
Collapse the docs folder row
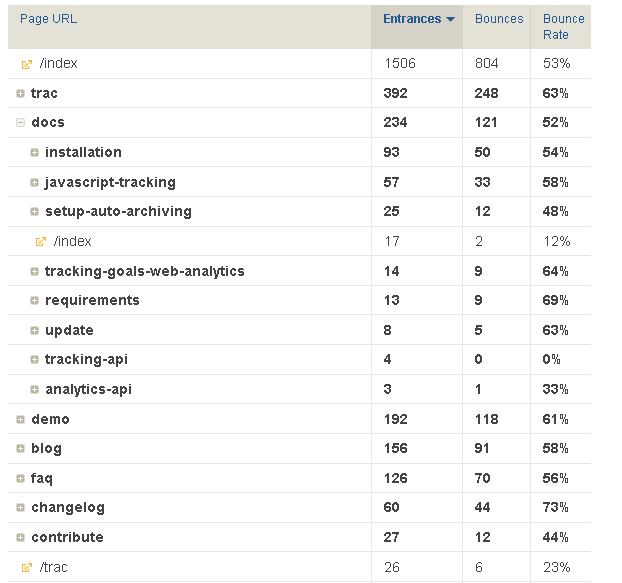[20, 123]
